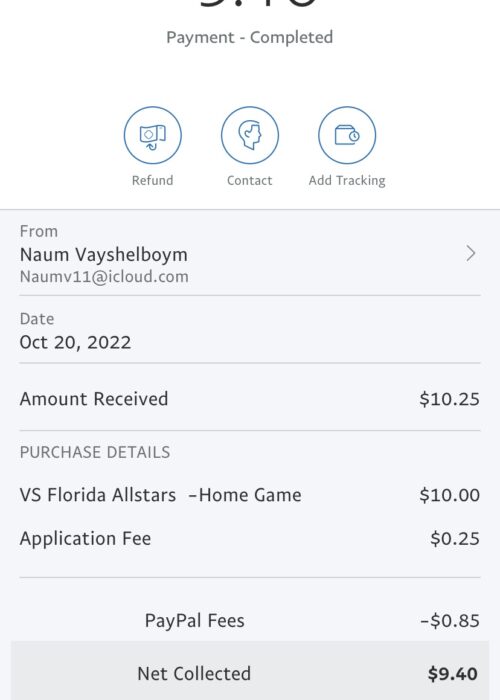
Task: Click the $10.00 item price
Action: (x=450, y=495)
